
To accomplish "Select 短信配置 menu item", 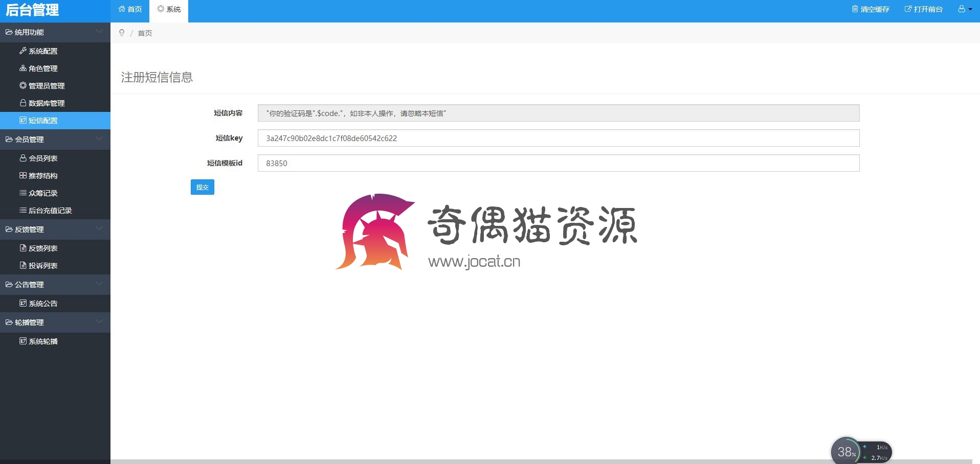I will (x=55, y=121).
